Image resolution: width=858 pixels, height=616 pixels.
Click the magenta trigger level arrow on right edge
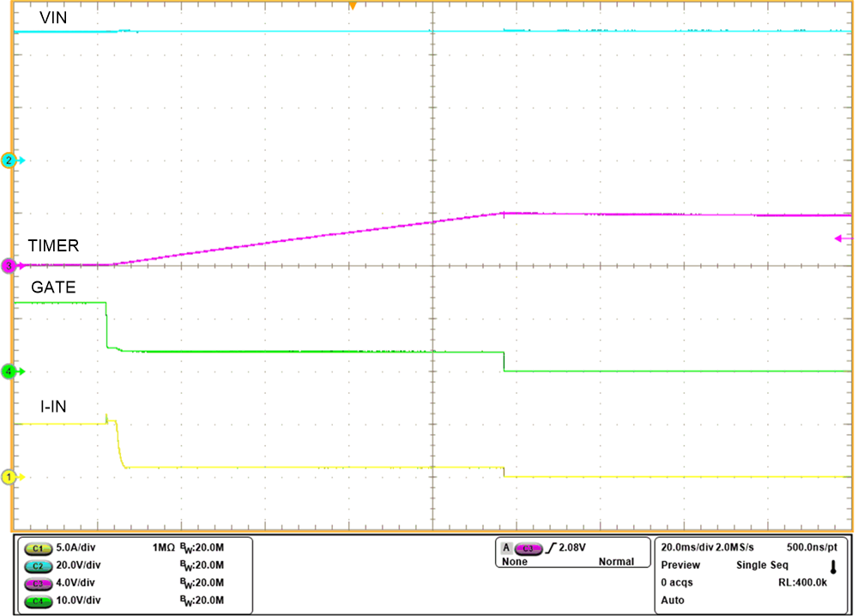tap(843, 239)
